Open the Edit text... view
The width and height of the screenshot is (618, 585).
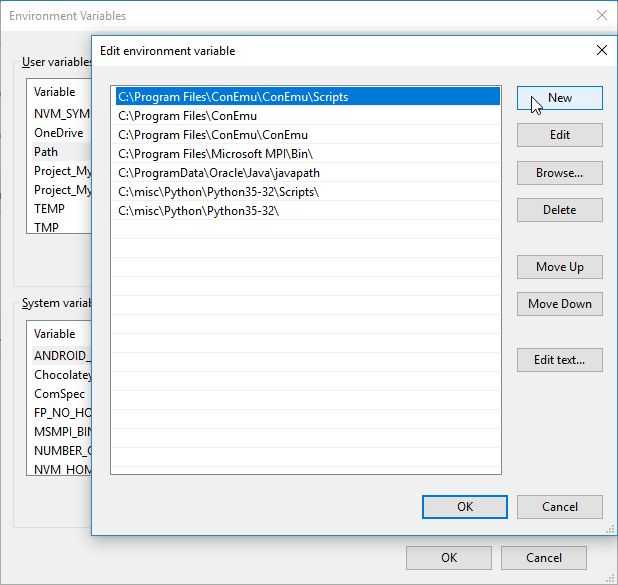tap(559, 360)
